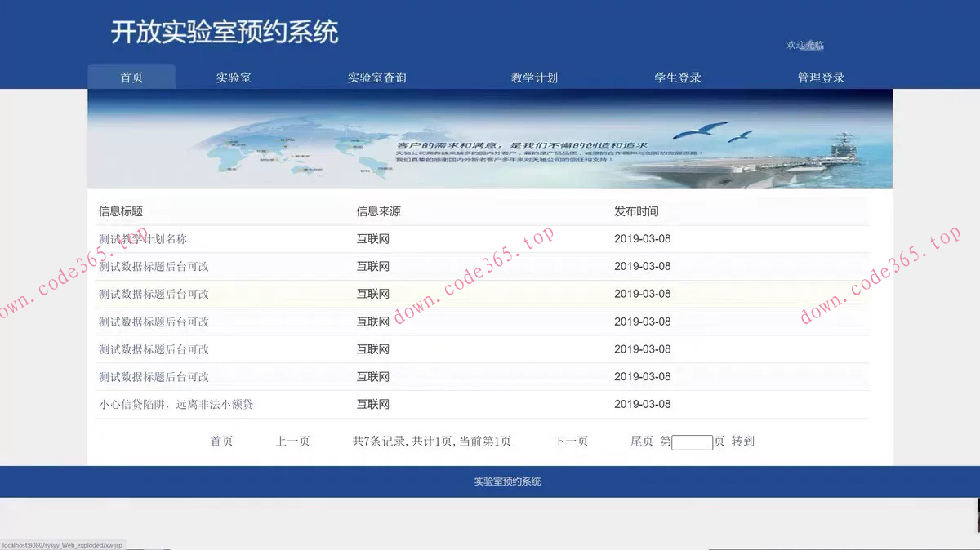Click the 欢迎光临 welcome link

[805, 46]
